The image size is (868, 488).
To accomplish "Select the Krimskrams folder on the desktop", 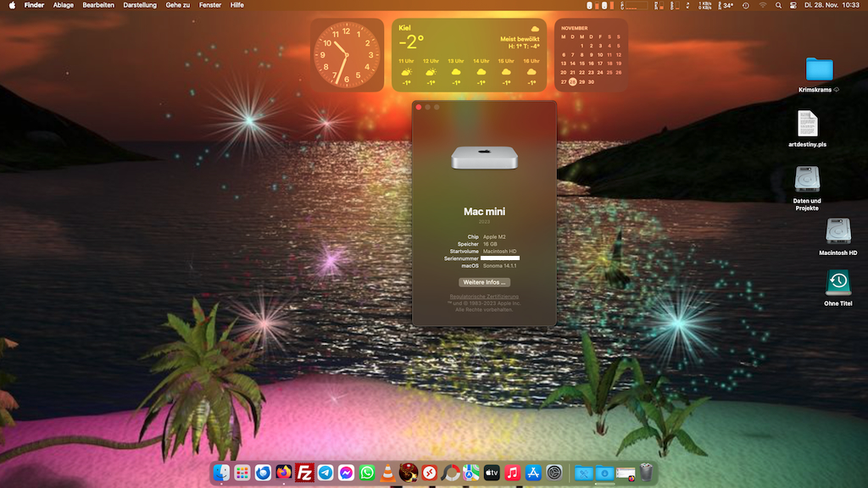I will click(819, 70).
